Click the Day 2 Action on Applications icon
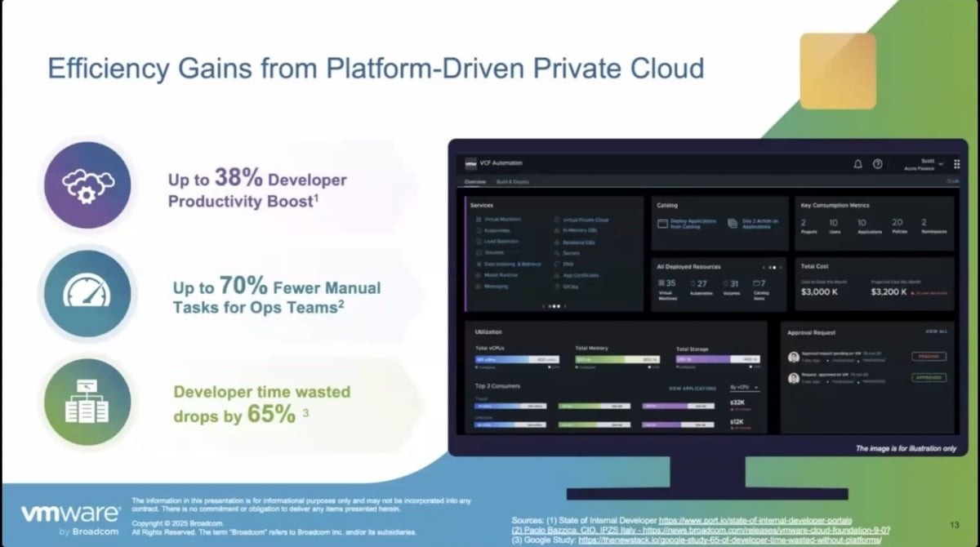 click(x=734, y=223)
